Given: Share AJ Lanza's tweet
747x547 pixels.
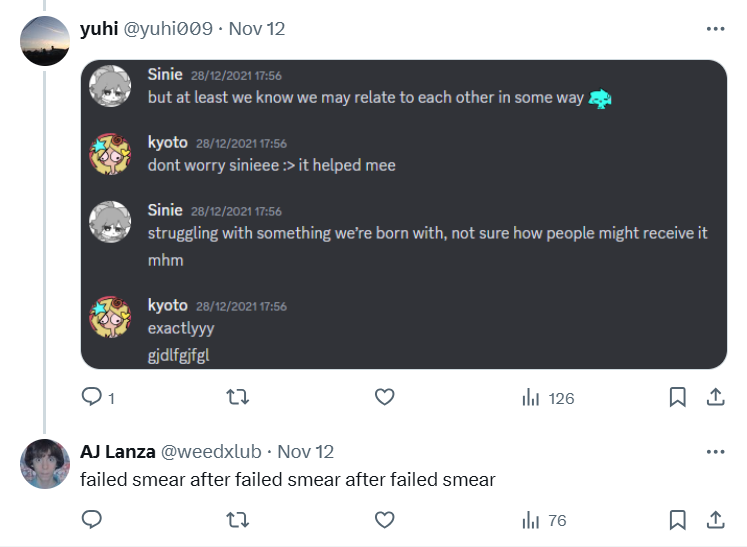Looking at the screenshot, I should coord(716,519).
